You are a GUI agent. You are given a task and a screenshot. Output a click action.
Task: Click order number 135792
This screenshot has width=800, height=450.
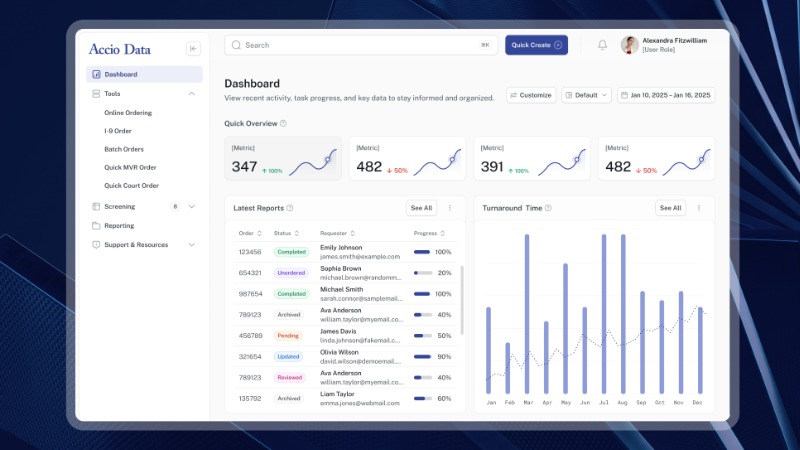pyautogui.click(x=250, y=398)
